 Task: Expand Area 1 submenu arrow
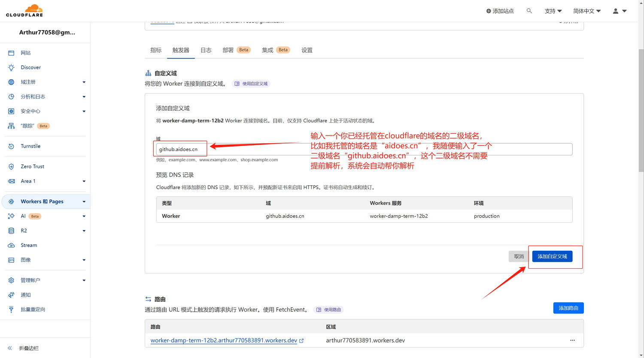click(84, 181)
